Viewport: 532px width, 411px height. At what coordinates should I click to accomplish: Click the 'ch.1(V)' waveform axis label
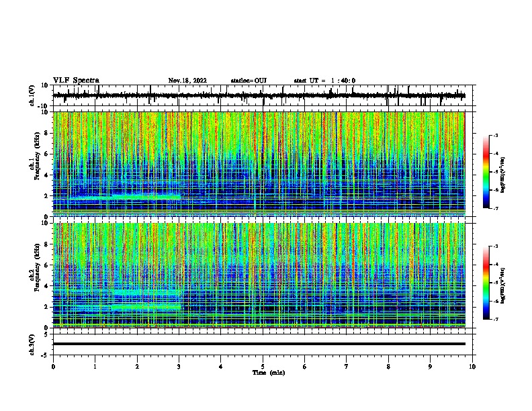coord(32,95)
